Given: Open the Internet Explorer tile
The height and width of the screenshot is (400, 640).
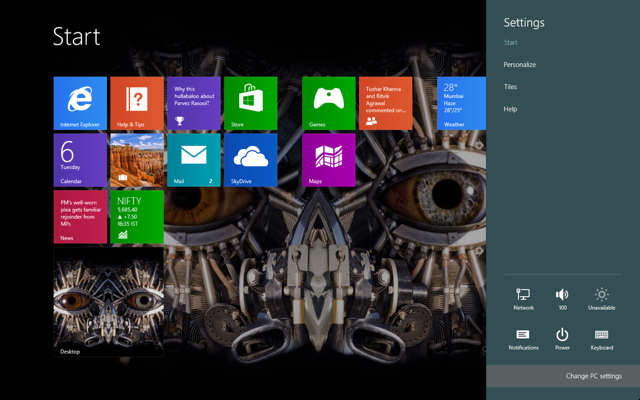Looking at the screenshot, I should (x=79, y=103).
